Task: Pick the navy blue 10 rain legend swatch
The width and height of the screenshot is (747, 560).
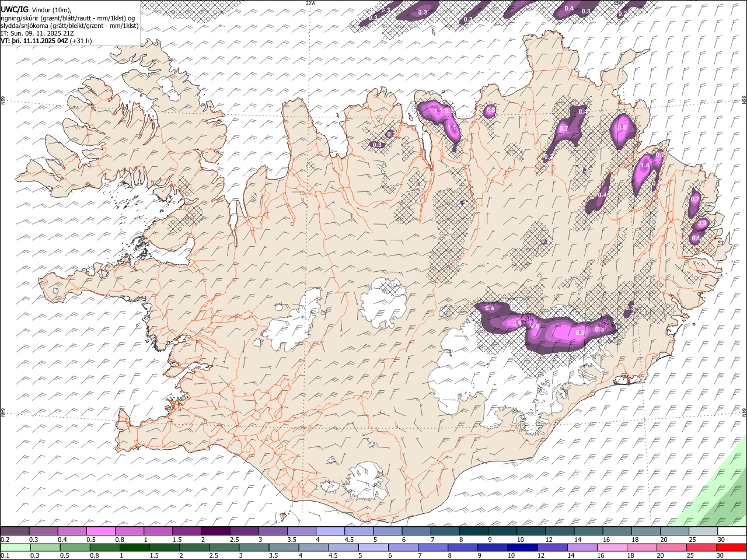Action: [x=522, y=548]
